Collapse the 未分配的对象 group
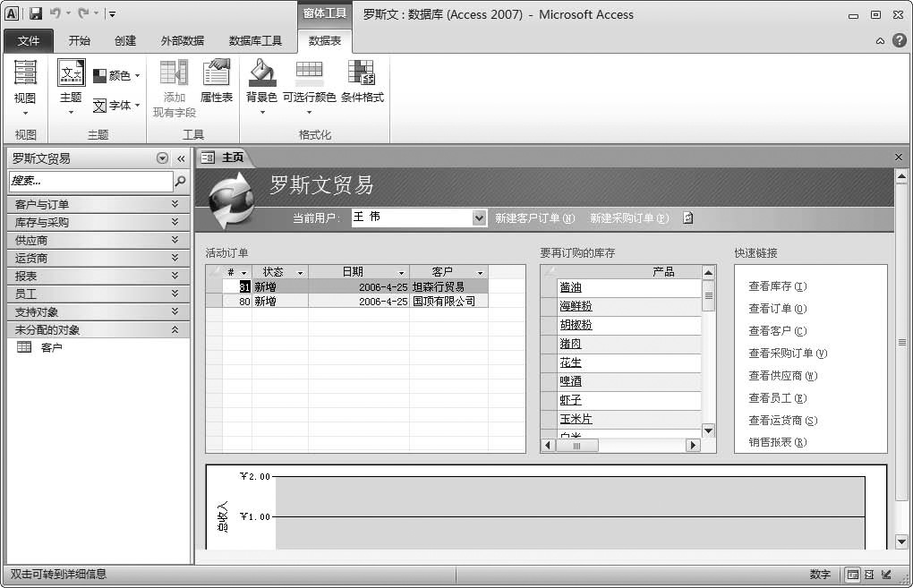 pyautogui.click(x=98, y=330)
